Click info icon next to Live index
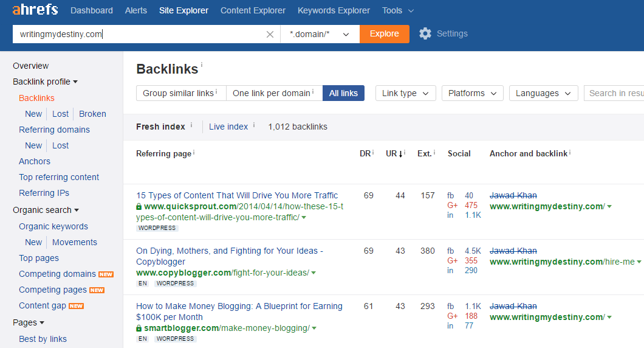This screenshot has width=644, height=348. coord(254,125)
